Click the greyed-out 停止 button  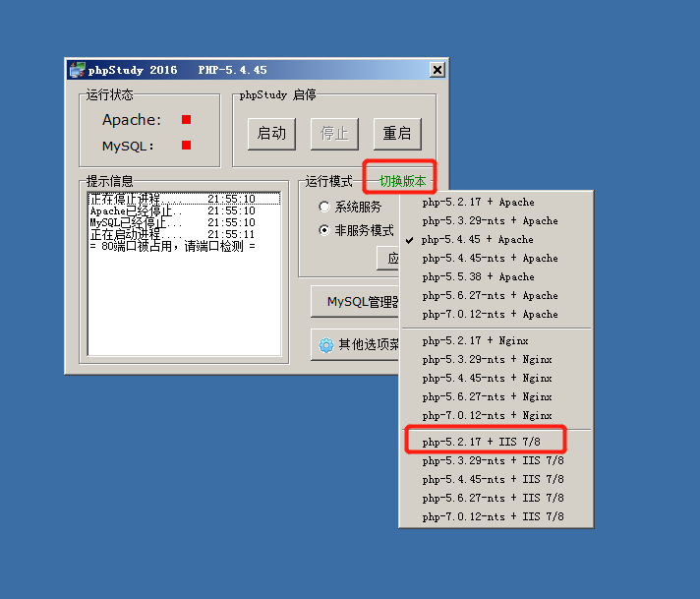(x=334, y=134)
